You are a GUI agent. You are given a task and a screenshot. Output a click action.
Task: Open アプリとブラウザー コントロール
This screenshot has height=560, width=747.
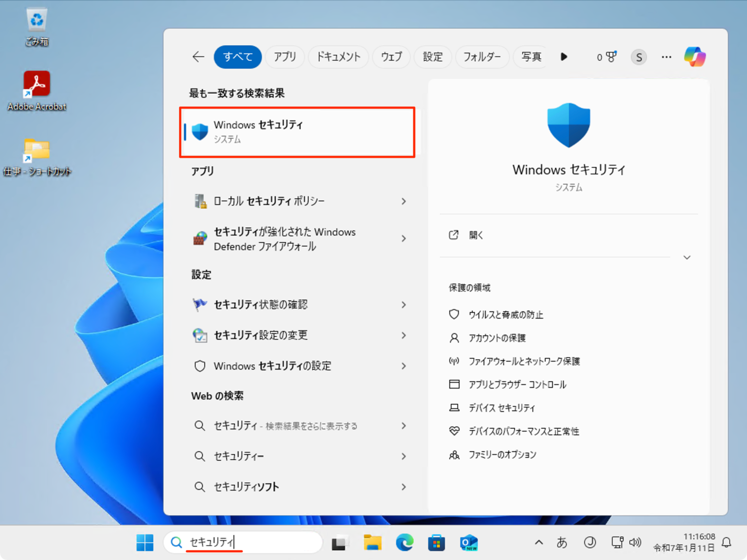point(517,384)
